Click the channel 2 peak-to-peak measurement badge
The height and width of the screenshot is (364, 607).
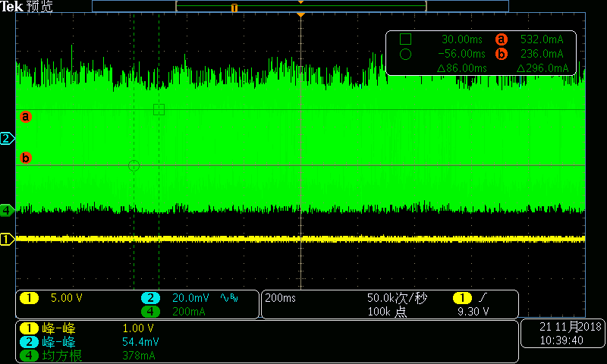coord(30,342)
